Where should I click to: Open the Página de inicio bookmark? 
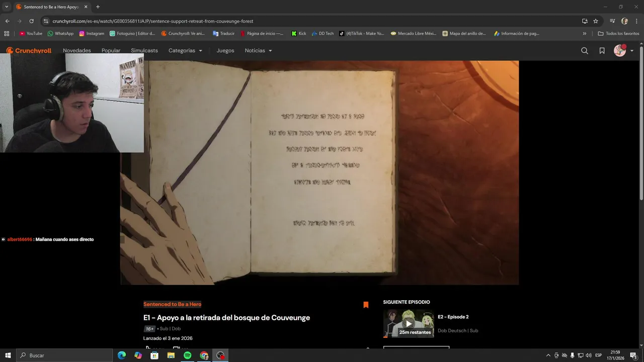(262, 34)
